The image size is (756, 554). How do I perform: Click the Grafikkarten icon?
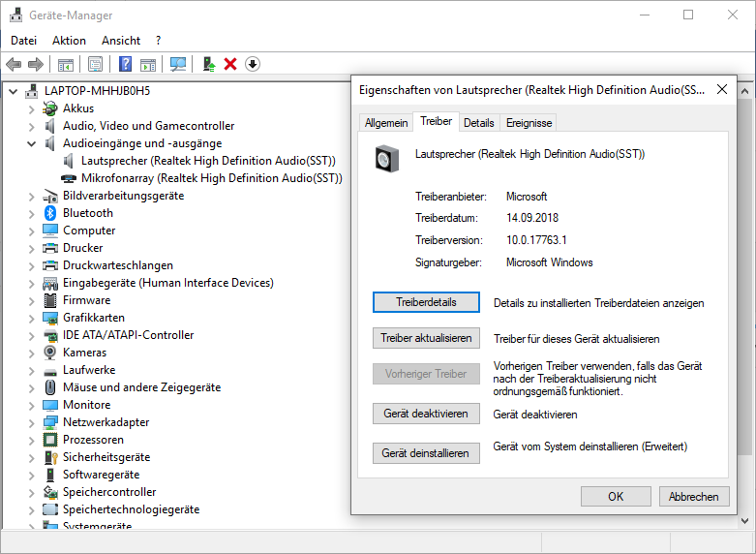(50, 318)
